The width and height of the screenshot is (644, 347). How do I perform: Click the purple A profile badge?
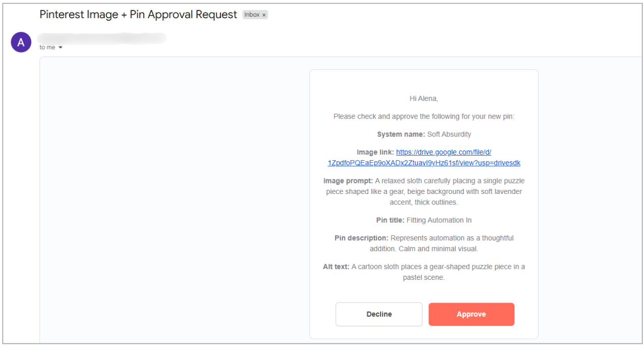[21, 42]
